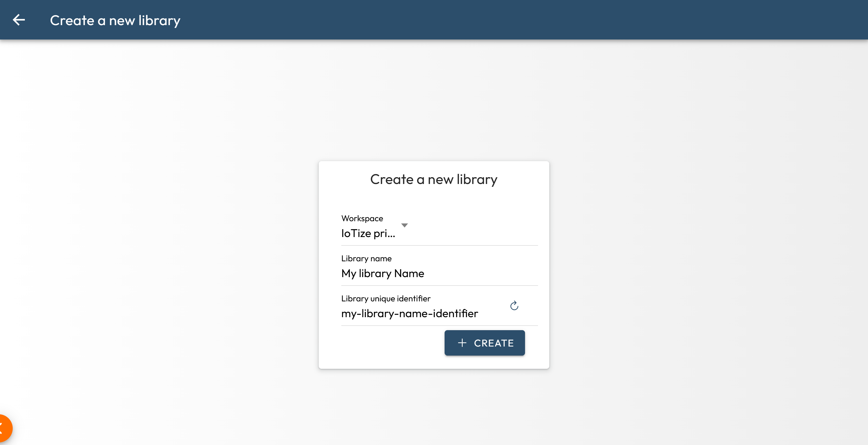The width and height of the screenshot is (868, 445).
Task: Click the word 'identifier' in identifier value
Action: [x=455, y=314]
